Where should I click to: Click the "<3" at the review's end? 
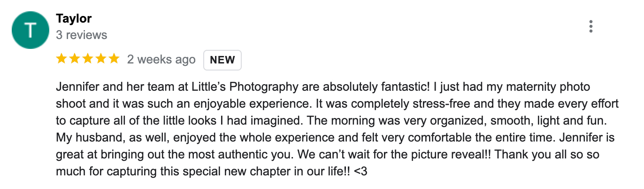pos(360,172)
